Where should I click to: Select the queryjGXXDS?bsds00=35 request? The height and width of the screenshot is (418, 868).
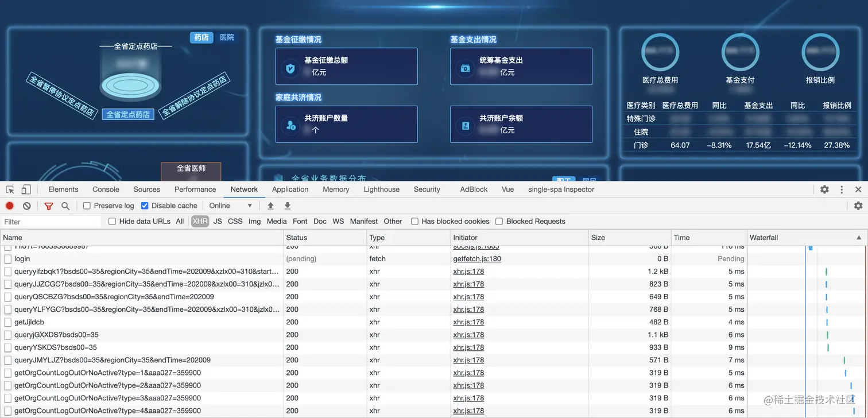[x=434, y=335]
